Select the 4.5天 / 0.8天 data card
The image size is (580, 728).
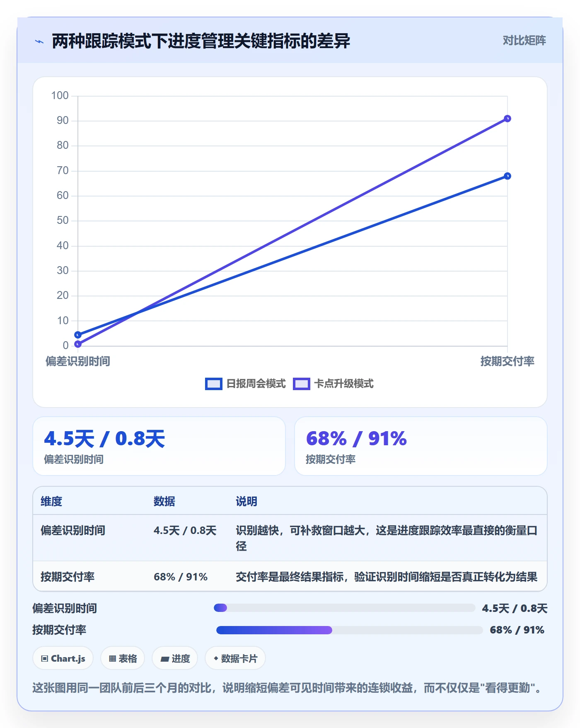coord(159,446)
